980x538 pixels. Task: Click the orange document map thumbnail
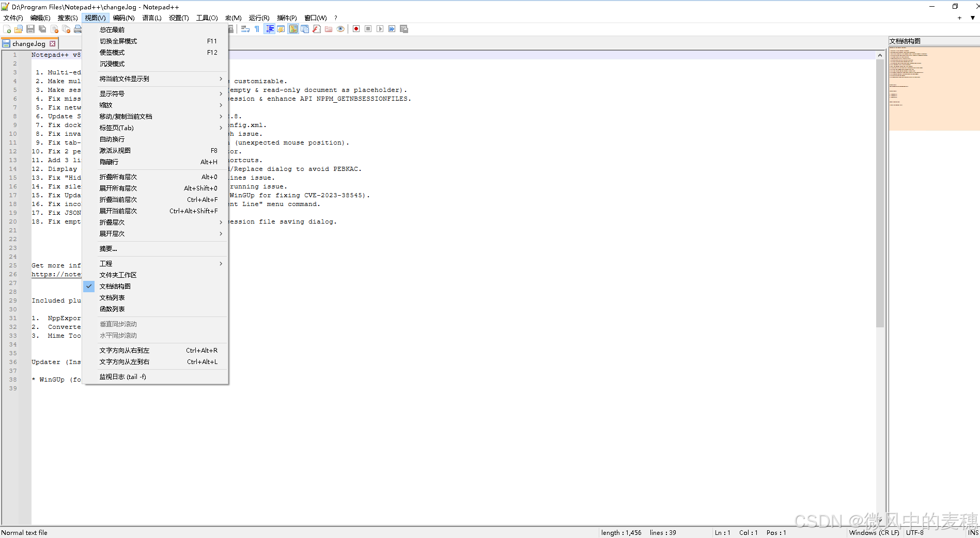[x=934, y=88]
